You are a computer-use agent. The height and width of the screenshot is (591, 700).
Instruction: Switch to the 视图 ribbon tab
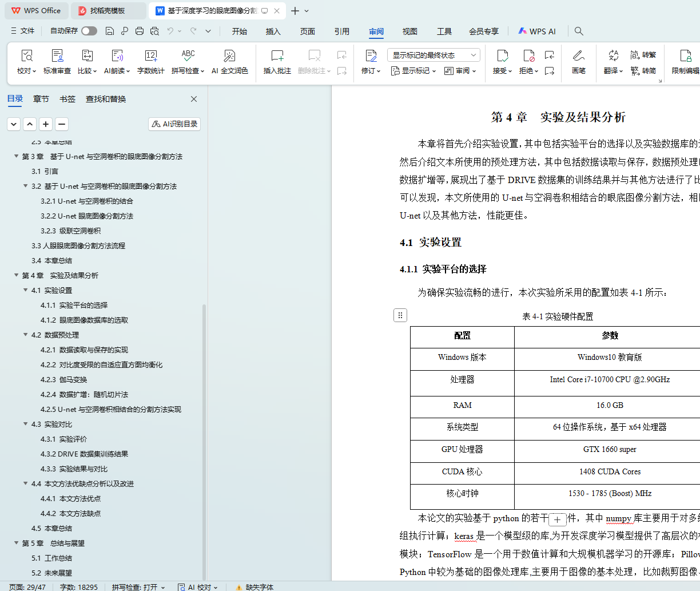[410, 31]
